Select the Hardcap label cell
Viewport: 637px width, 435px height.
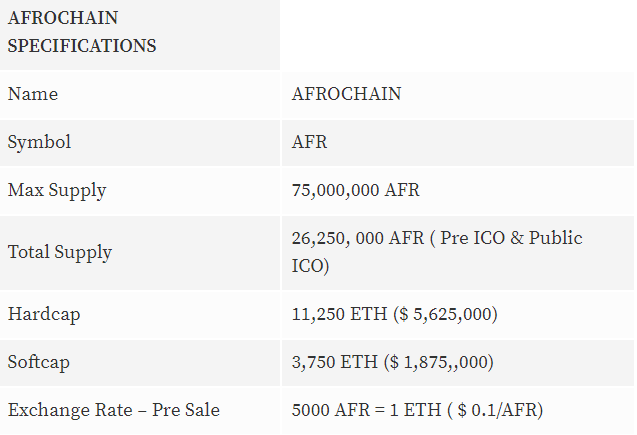pos(140,315)
